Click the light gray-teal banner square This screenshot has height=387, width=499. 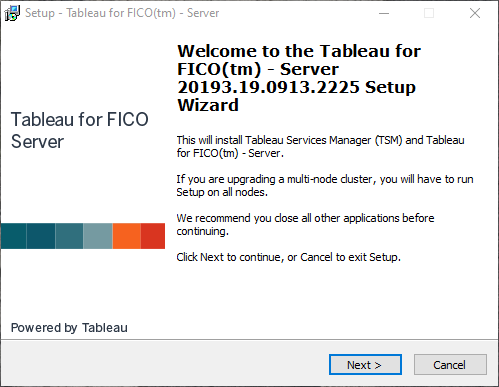tap(98, 236)
